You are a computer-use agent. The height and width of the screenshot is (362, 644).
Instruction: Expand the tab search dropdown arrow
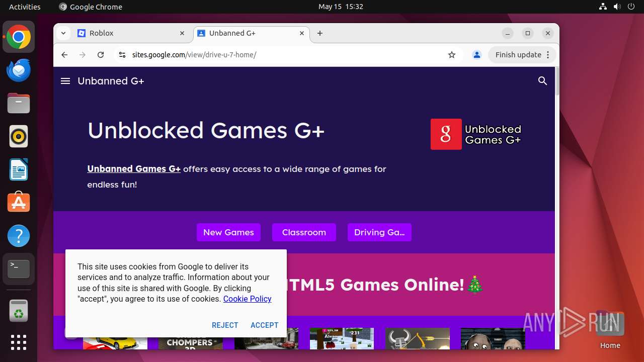coord(63,33)
